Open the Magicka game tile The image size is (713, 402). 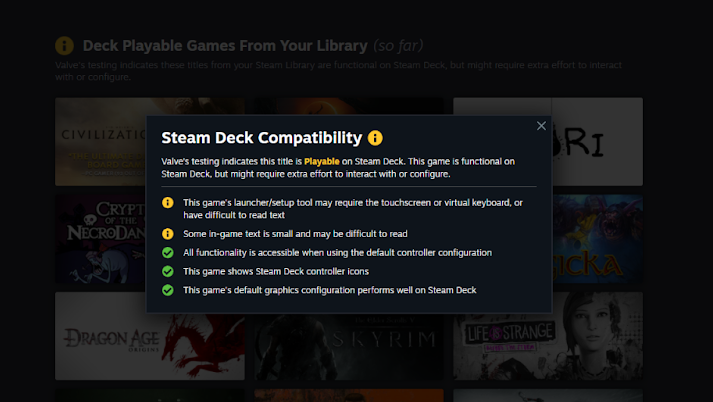(x=598, y=239)
